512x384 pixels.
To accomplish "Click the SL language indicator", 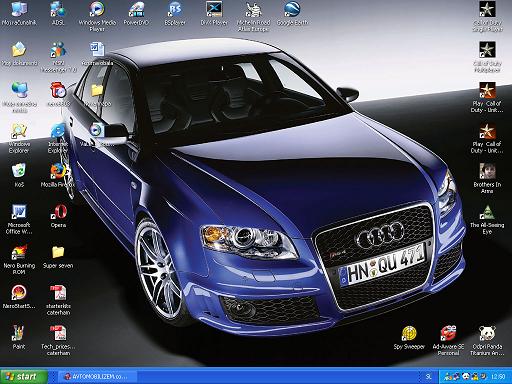I will 429,377.
